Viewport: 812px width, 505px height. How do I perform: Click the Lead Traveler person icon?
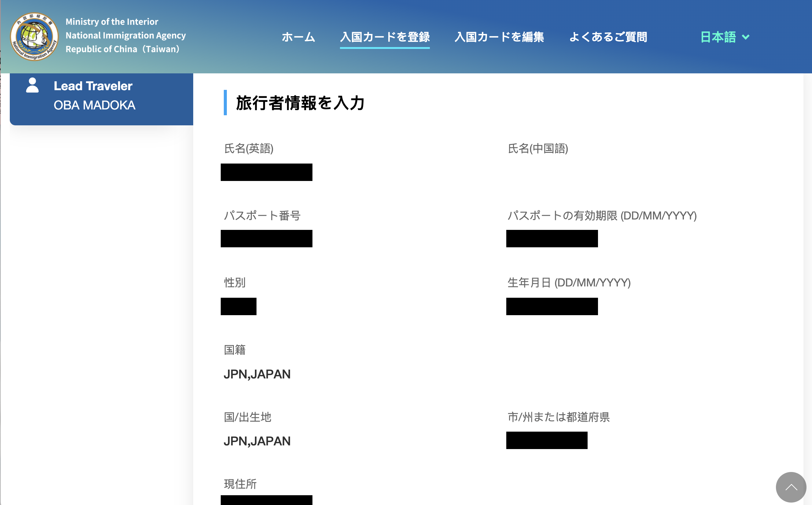click(32, 86)
